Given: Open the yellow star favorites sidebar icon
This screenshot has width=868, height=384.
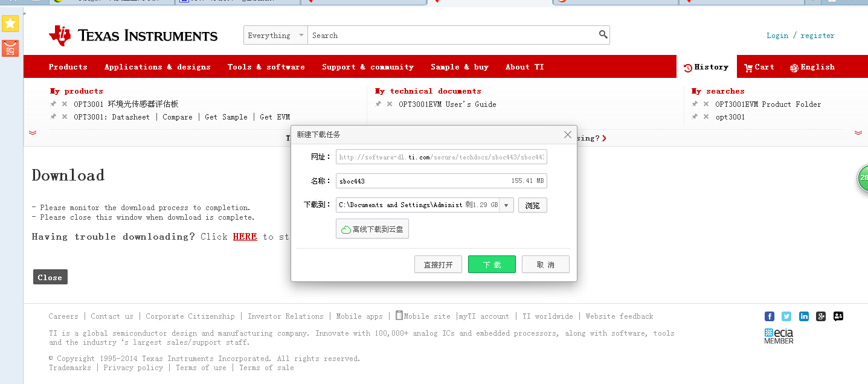Looking at the screenshot, I should (10, 24).
